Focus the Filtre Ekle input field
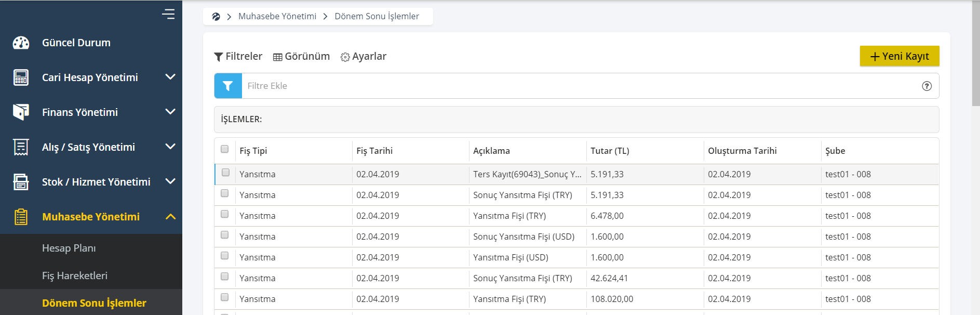This screenshot has height=315, width=980. click(582, 86)
